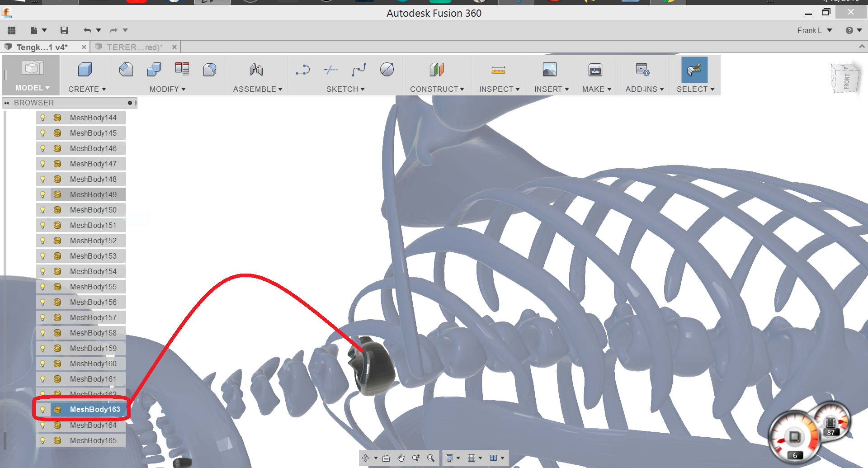Select the Fillet tool icon
The height and width of the screenshot is (468, 868).
pyautogui.click(x=210, y=70)
